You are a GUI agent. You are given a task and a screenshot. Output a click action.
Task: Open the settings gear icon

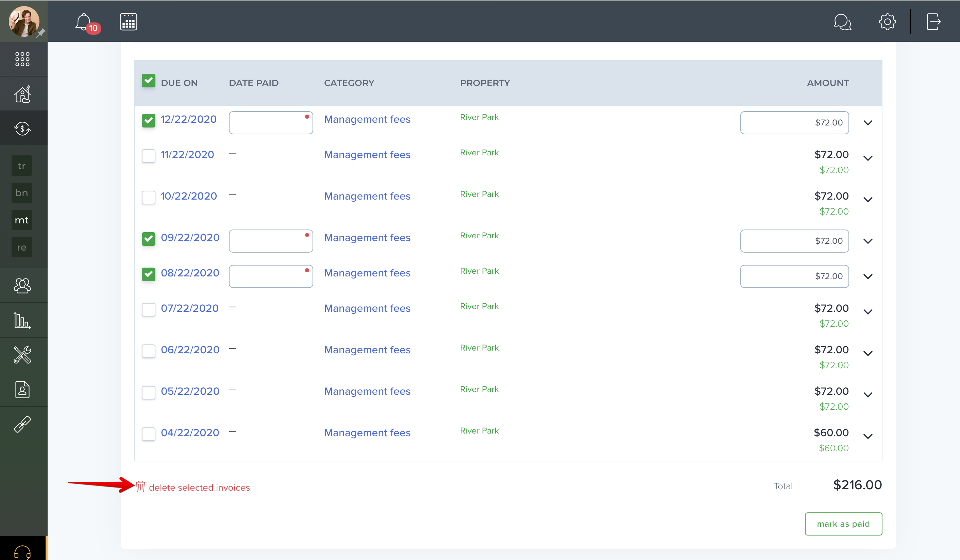pyautogui.click(x=887, y=22)
